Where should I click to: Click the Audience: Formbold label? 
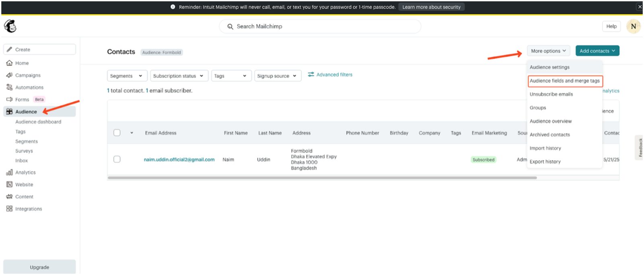161,52
